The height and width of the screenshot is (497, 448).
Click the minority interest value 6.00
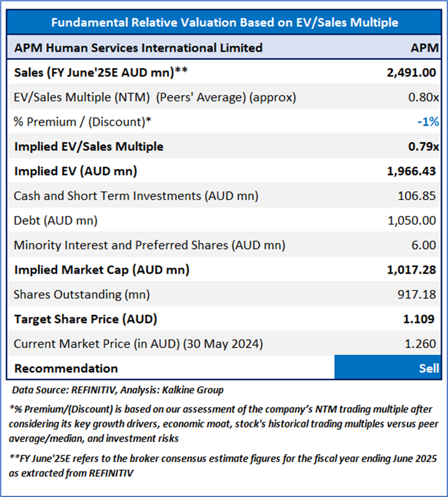click(x=423, y=245)
